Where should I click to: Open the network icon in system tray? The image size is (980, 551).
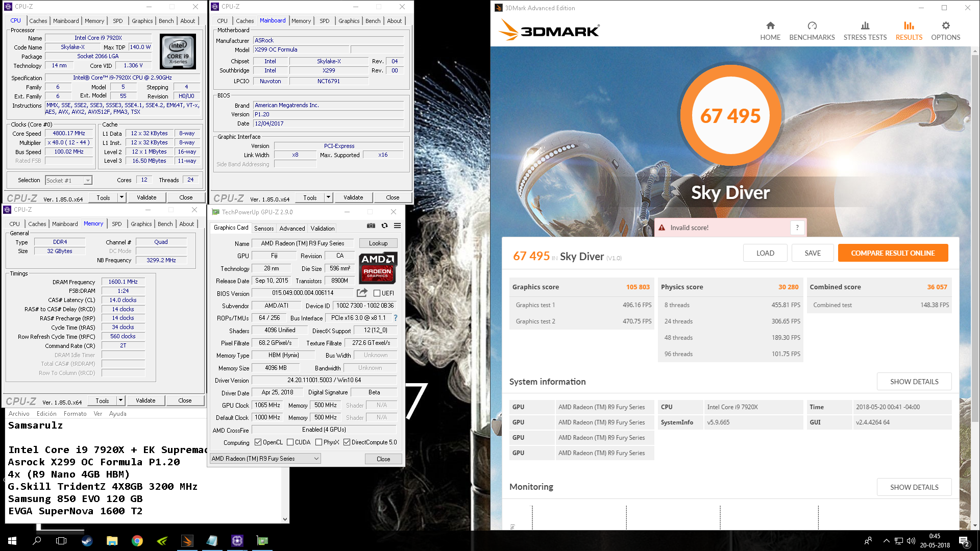click(899, 541)
